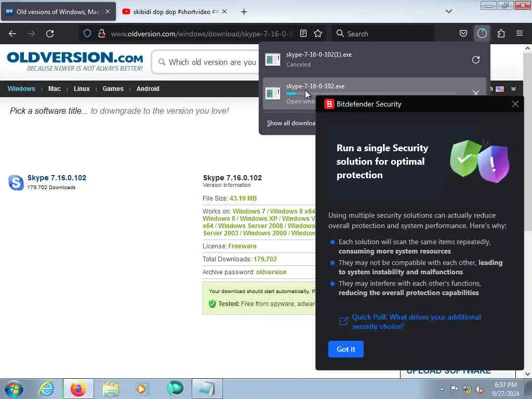This screenshot has height=399, width=532.
Task: Click the downloads progress icon in toolbar
Action: (482, 33)
